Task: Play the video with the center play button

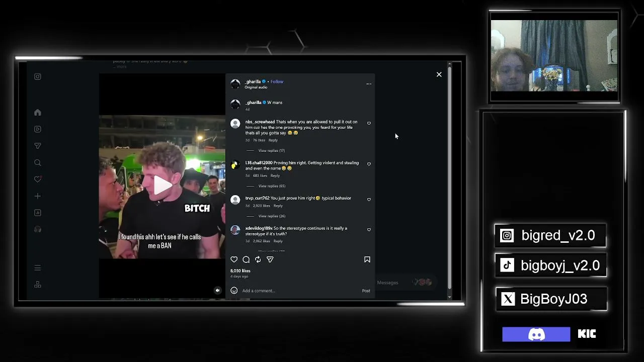Action: click(163, 186)
